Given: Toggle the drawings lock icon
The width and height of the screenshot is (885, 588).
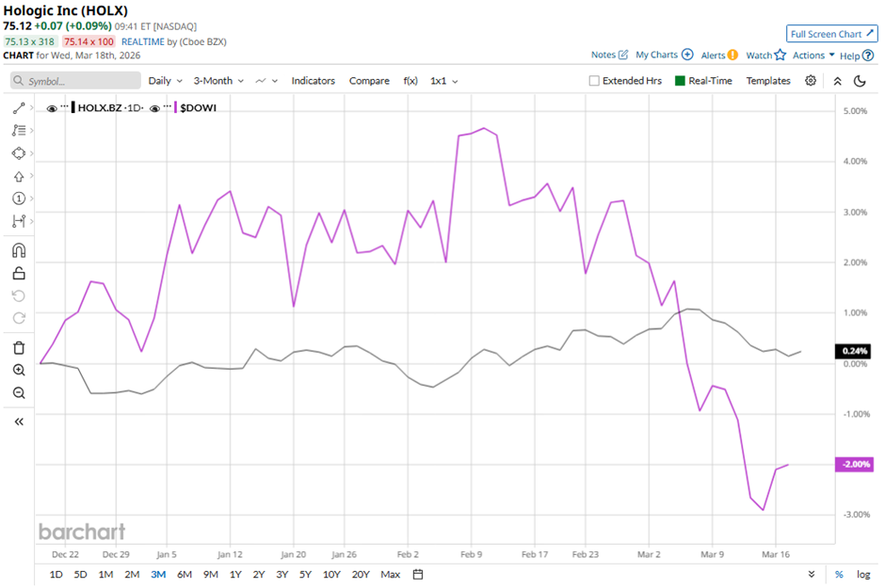Looking at the screenshot, I should click(19, 274).
